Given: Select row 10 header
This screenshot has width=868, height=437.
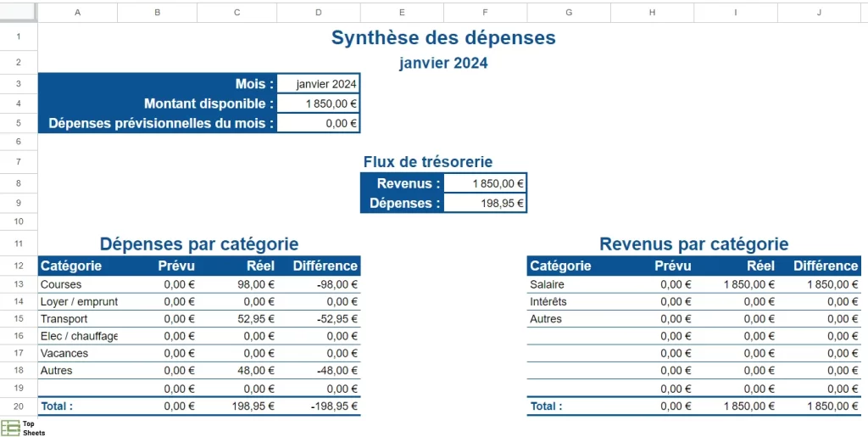Looking at the screenshot, I should (x=19, y=221).
